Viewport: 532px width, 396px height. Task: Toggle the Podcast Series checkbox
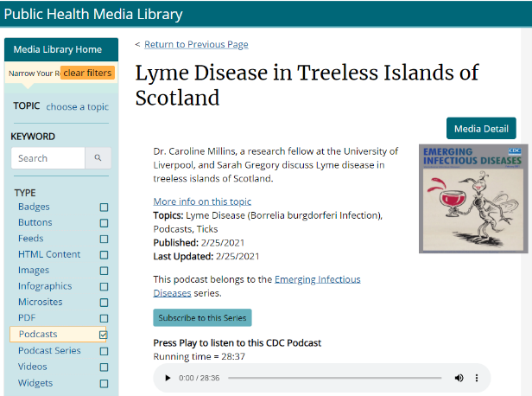click(x=104, y=351)
